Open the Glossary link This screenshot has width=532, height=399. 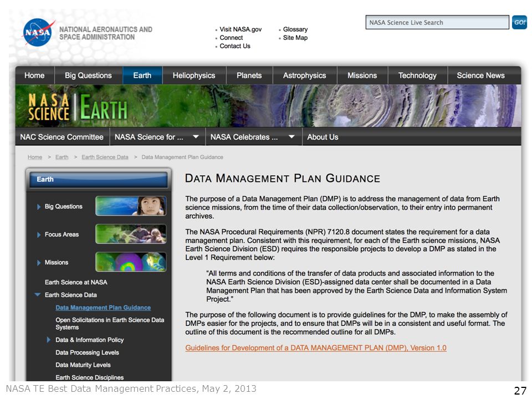tap(295, 29)
